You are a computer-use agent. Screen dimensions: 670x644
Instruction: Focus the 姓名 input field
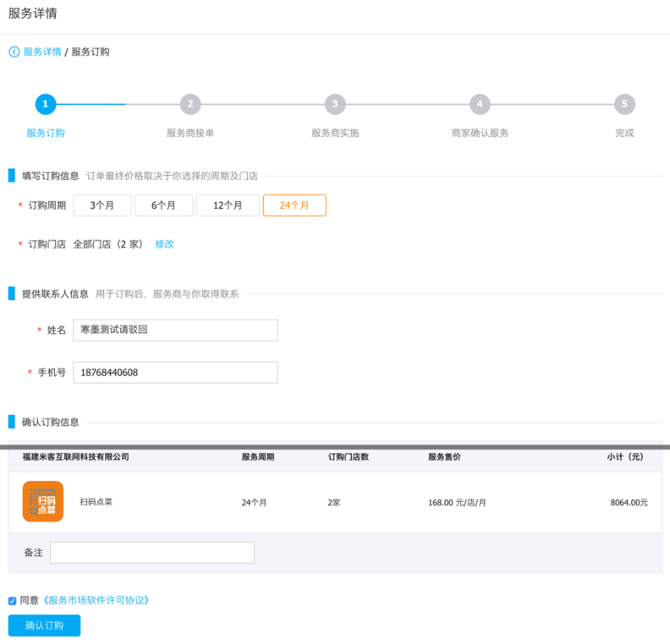click(175, 330)
